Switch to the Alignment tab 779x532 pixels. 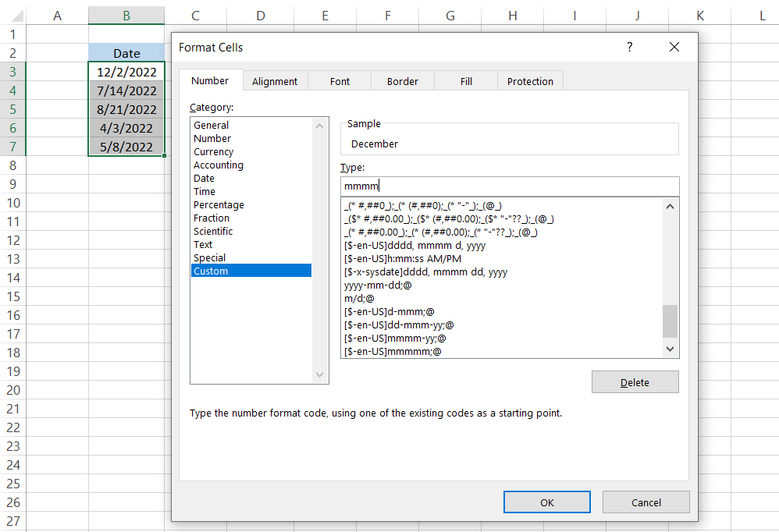pos(275,81)
